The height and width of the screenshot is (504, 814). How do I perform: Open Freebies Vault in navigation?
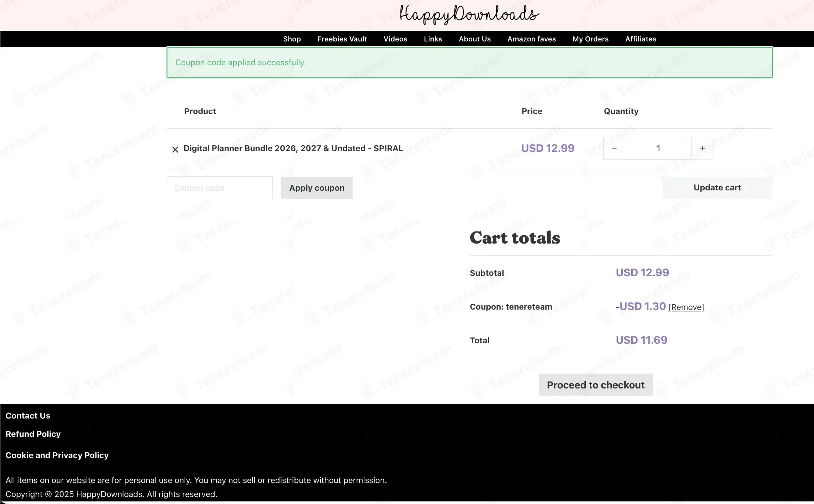tap(342, 39)
